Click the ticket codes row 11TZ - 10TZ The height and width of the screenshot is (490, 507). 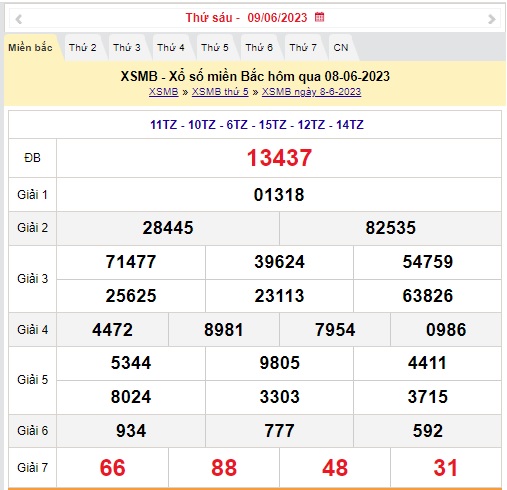[x=257, y=125]
